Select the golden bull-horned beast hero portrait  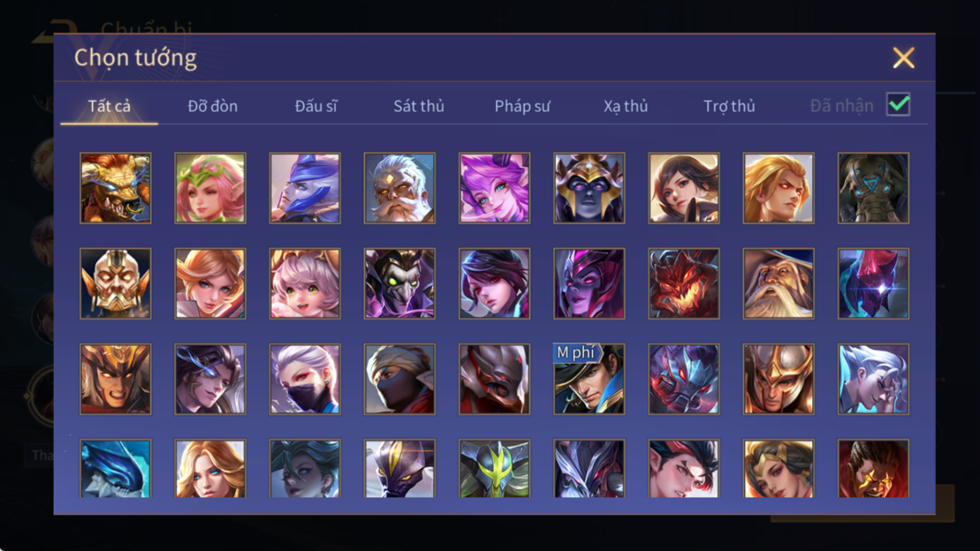pyautogui.click(x=115, y=188)
